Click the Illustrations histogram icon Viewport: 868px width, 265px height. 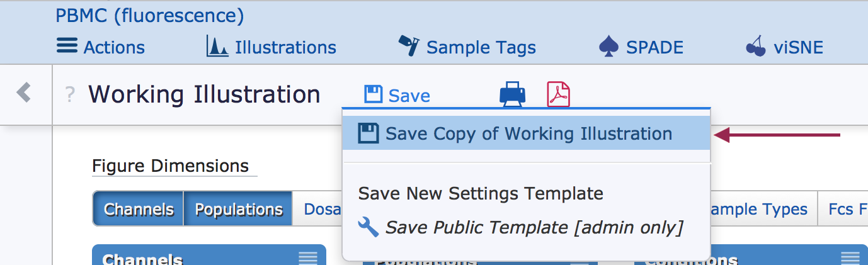(217, 46)
